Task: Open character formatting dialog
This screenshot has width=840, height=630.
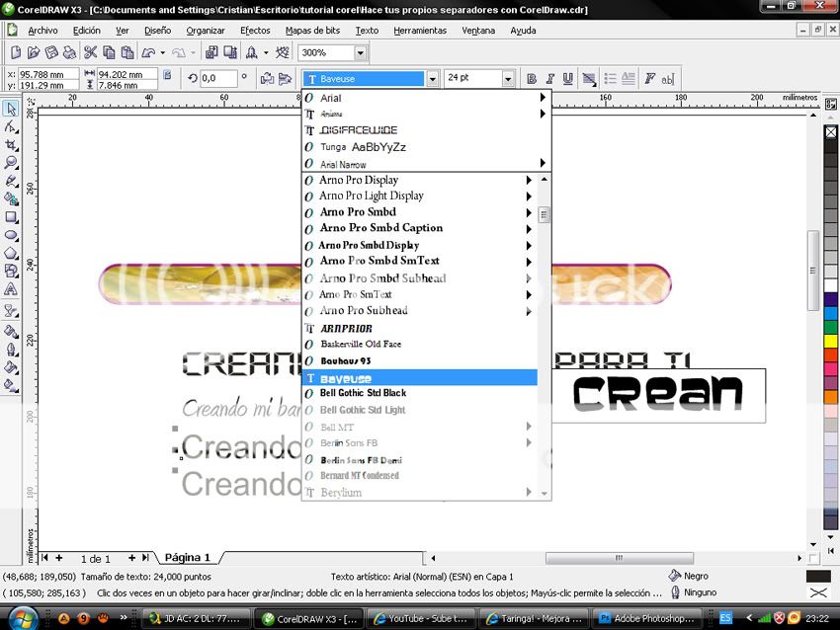Action: 649,79
